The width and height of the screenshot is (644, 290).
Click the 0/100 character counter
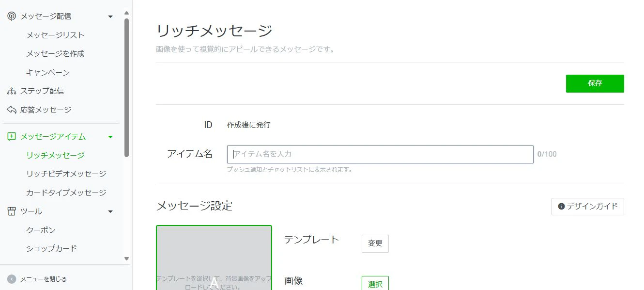coord(547,154)
